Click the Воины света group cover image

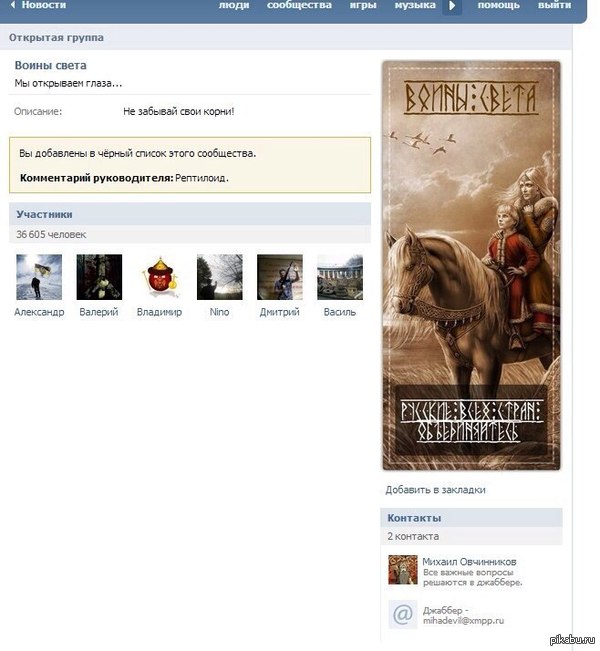coord(471,266)
